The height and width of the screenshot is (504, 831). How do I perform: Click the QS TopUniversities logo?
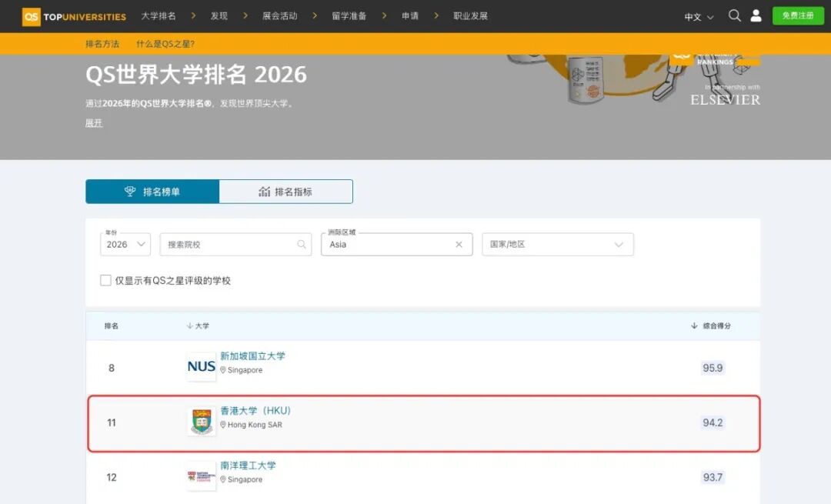pyautogui.click(x=73, y=15)
